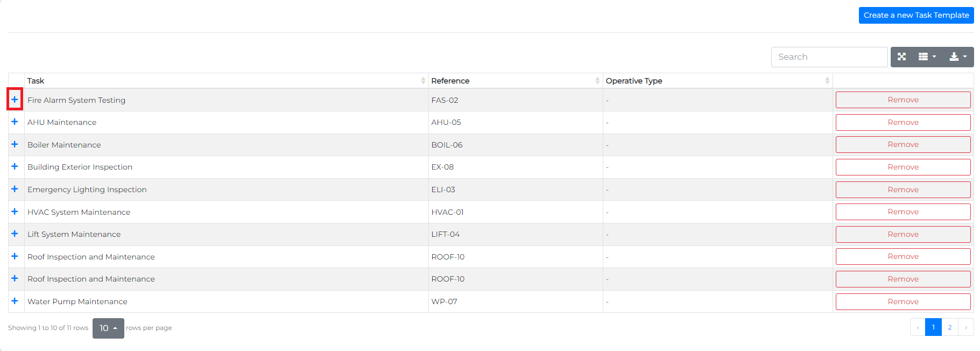Click the previous page chevron
Image resolution: width=980 pixels, height=351 pixels.
click(918, 327)
